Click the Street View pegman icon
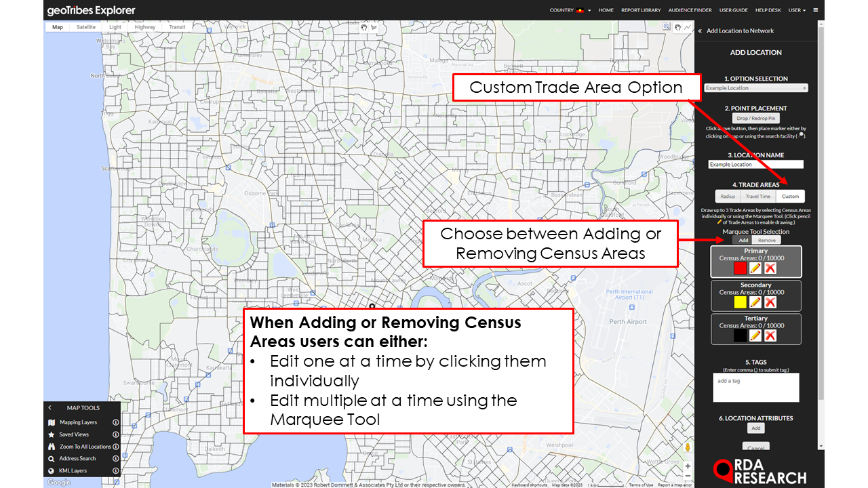 687,447
